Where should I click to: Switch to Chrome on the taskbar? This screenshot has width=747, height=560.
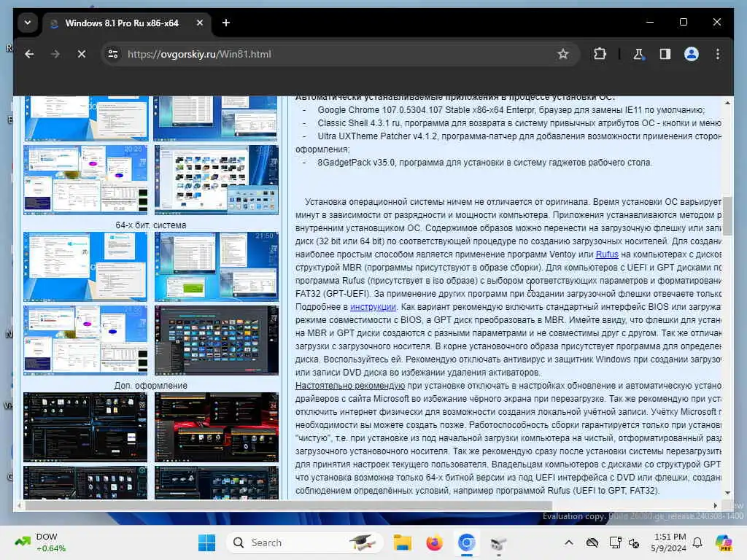466,542
